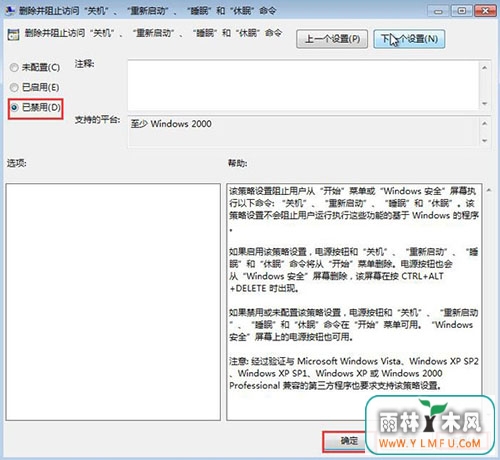
Task: Click the supported platform scroll down arrow
Action: 485,141
